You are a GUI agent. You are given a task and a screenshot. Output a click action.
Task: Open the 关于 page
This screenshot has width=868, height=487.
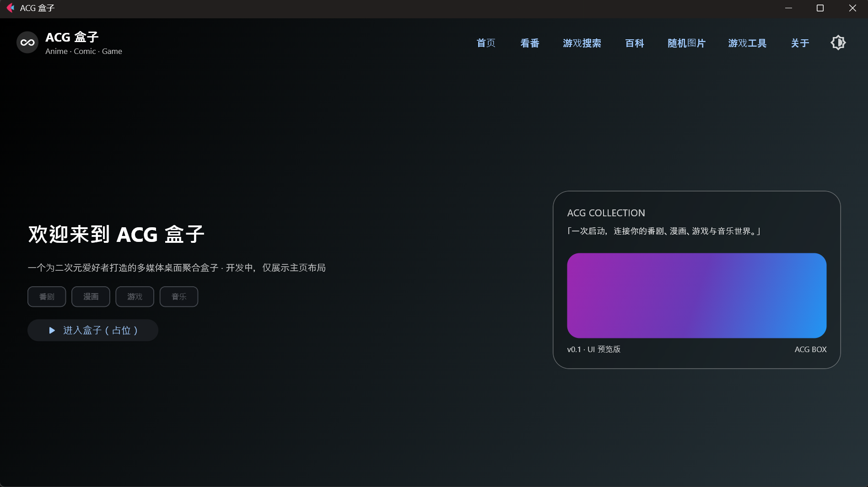coord(799,43)
